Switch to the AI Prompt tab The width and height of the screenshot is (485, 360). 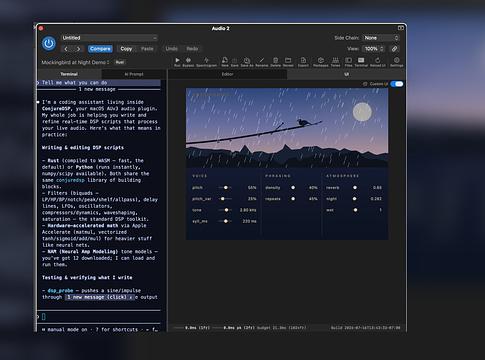tap(134, 74)
